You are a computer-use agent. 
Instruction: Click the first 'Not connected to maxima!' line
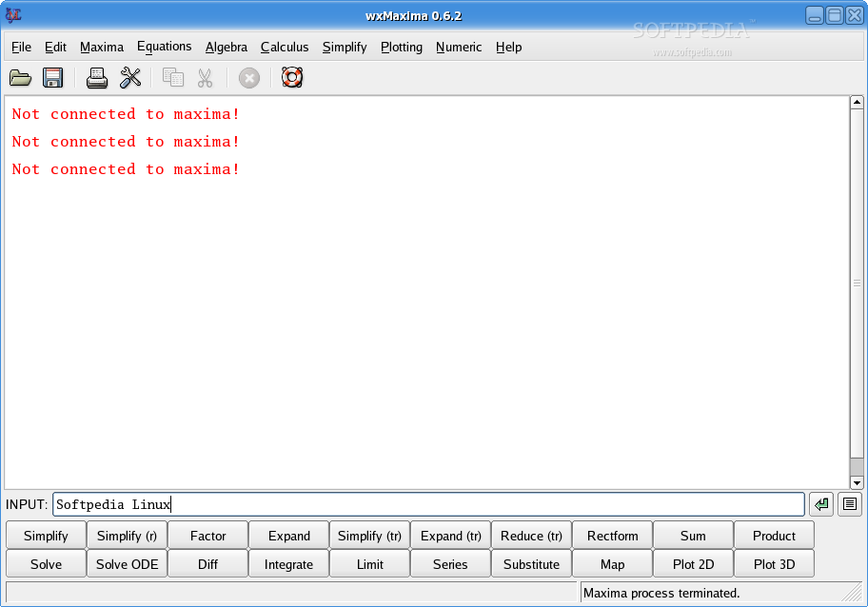[x=126, y=114]
